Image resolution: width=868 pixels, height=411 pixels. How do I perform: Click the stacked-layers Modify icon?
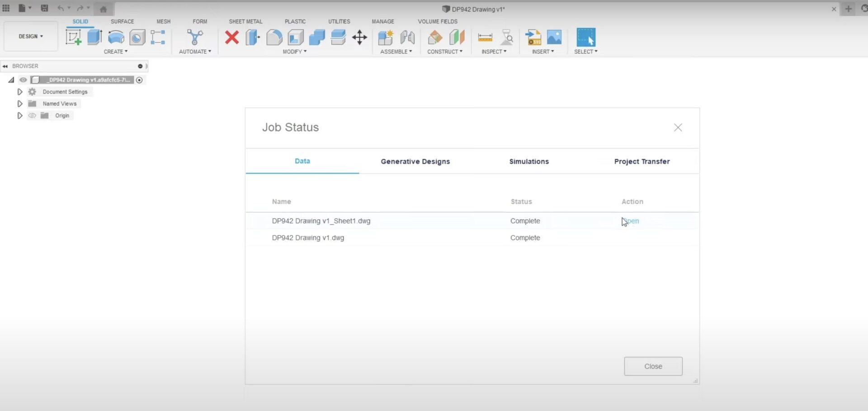338,37
